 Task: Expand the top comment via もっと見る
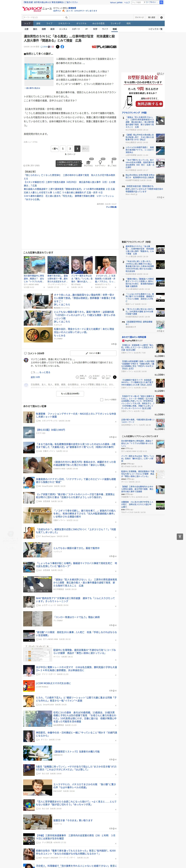(x=45, y=372)
